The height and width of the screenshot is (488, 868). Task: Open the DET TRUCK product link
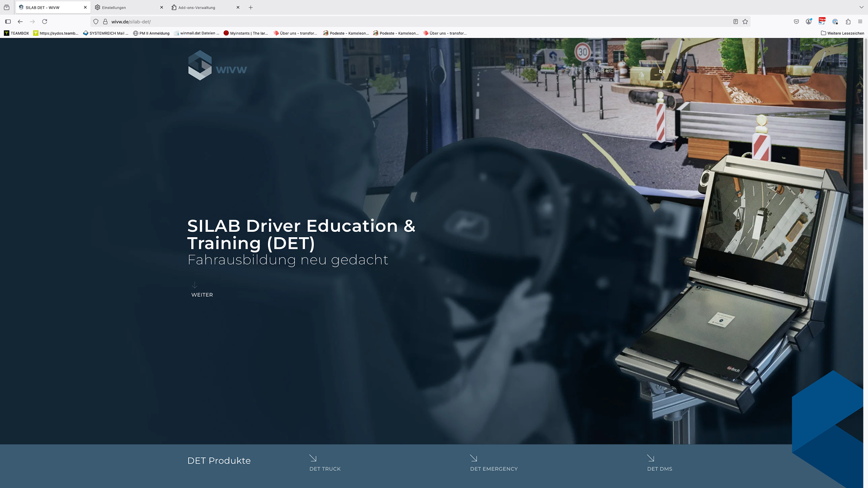pos(325,469)
